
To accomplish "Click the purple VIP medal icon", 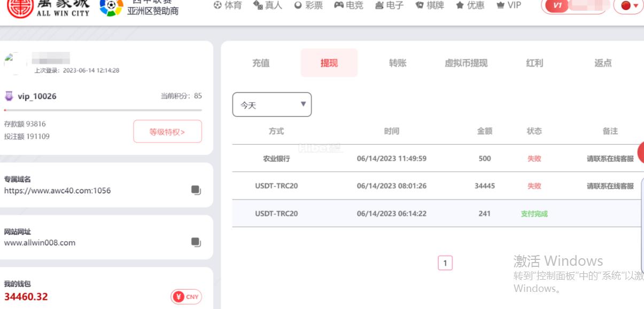I will (x=9, y=96).
